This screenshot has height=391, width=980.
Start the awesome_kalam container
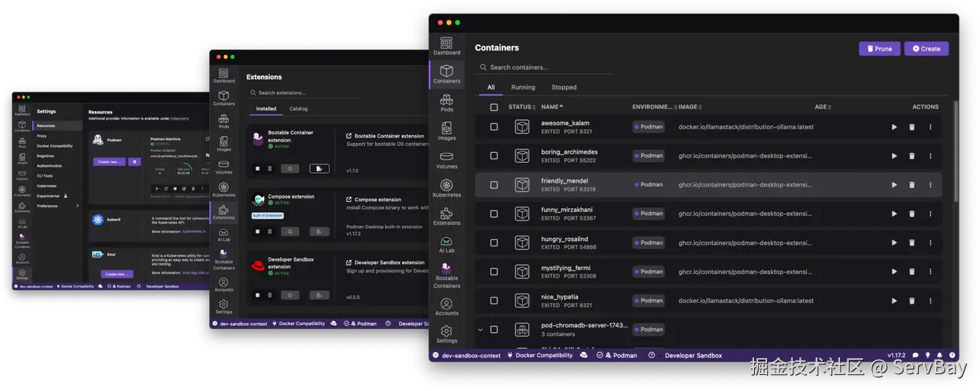[894, 127]
